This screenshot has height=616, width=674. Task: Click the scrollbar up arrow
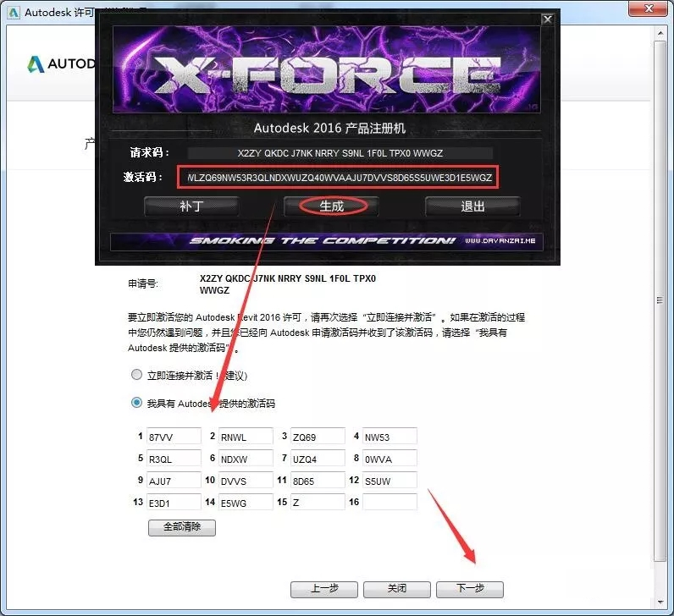point(660,33)
